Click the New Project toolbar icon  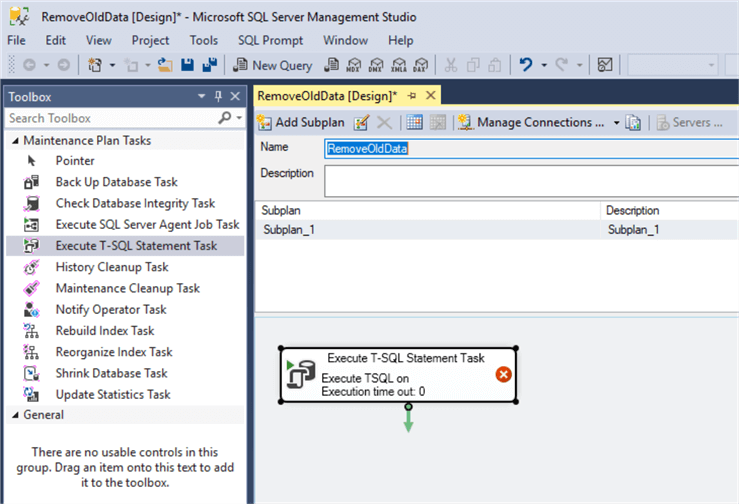(95, 65)
